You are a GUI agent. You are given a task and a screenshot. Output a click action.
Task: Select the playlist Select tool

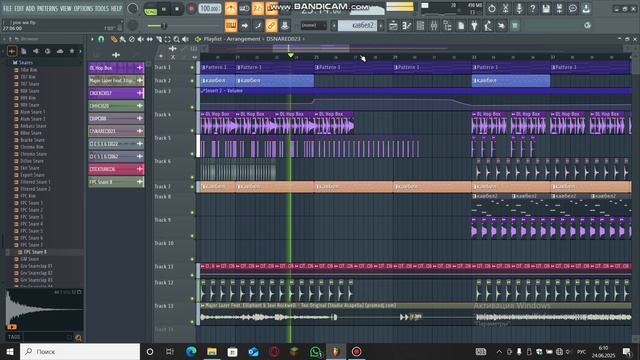click(x=167, y=39)
